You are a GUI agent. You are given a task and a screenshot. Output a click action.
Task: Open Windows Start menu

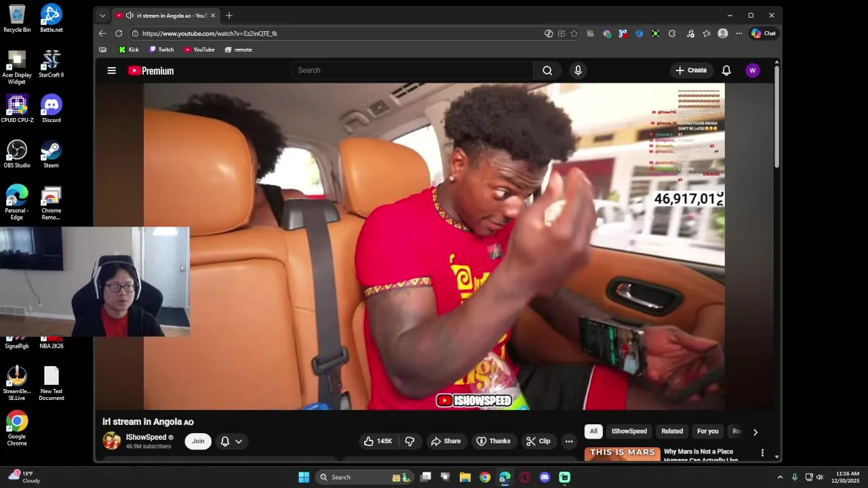click(x=304, y=477)
